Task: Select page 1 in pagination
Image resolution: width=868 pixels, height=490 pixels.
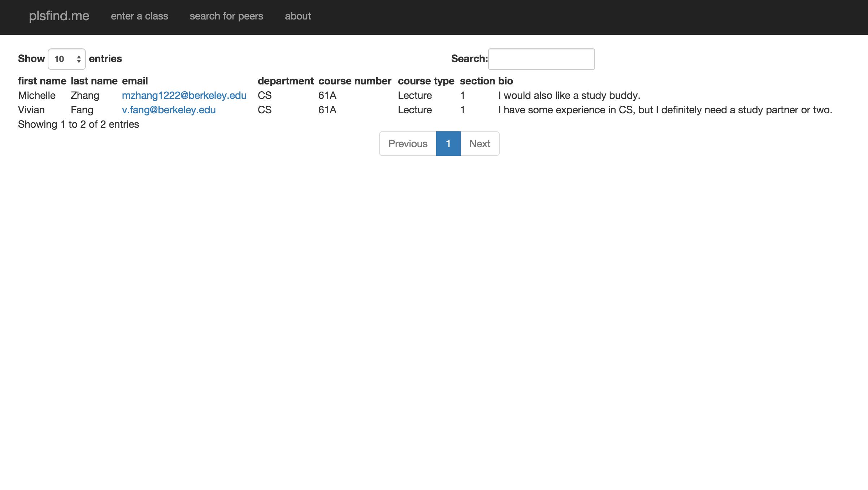Action: click(x=448, y=144)
